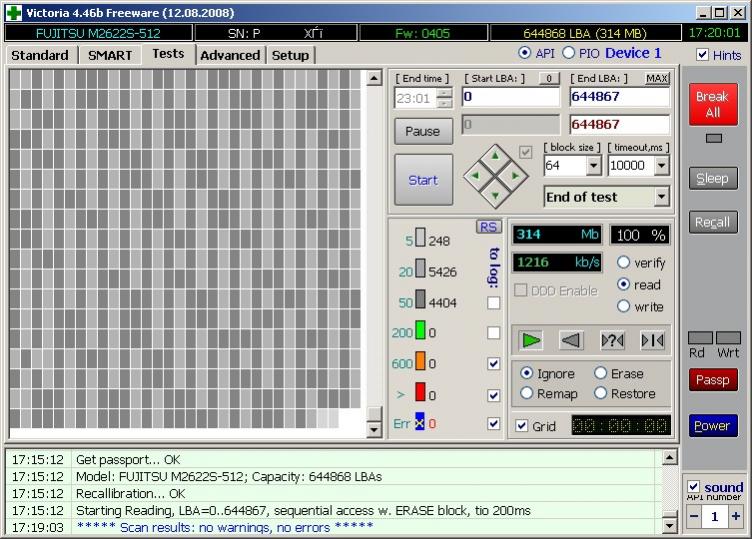Switch to the SMART tab
Viewport: 752px width, 539px height.
pyautogui.click(x=109, y=55)
